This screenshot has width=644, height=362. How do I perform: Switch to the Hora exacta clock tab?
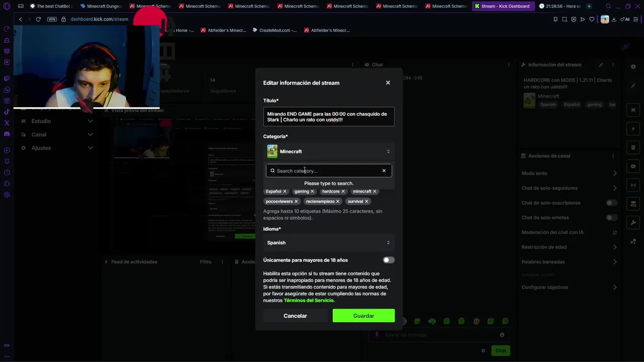[x=560, y=6]
